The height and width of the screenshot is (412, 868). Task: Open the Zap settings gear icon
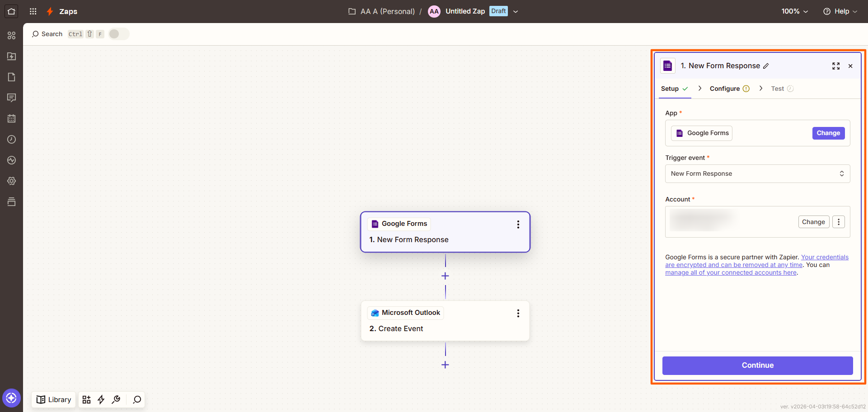[x=12, y=181]
